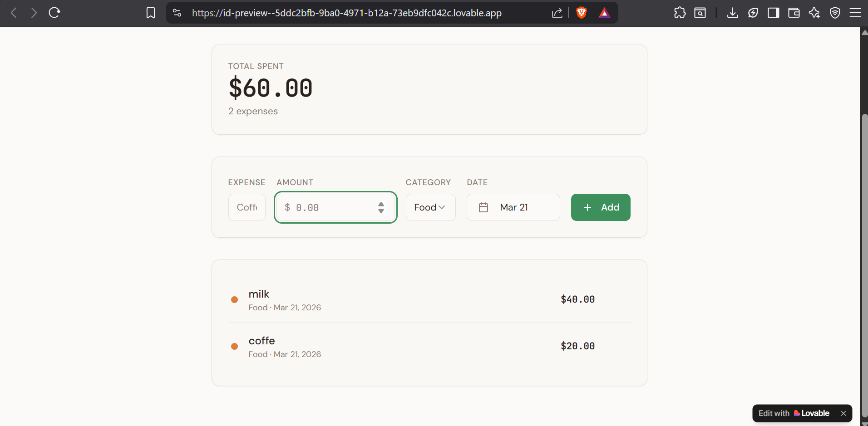Viewport: 868px width, 426px height.
Task: Increase amount with the up stepper arrow
Action: [381, 203]
